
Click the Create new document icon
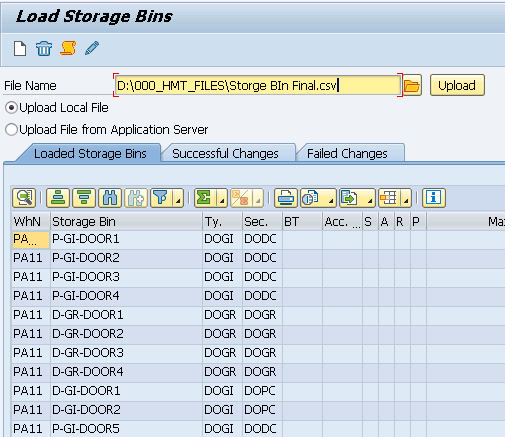pos(20,49)
